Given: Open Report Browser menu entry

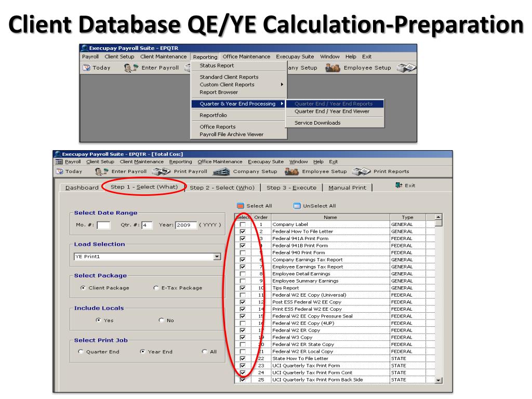Looking at the screenshot, I should point(219,92).
